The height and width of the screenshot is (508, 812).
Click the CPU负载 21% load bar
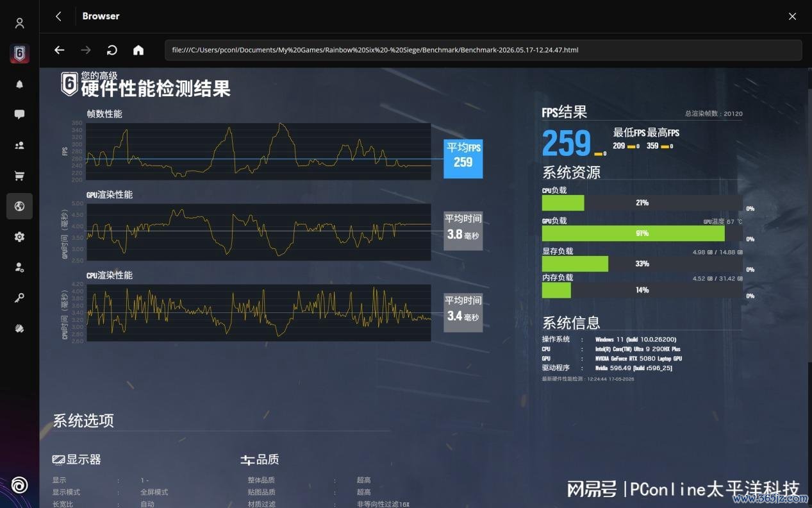click(x=642, y=203)
